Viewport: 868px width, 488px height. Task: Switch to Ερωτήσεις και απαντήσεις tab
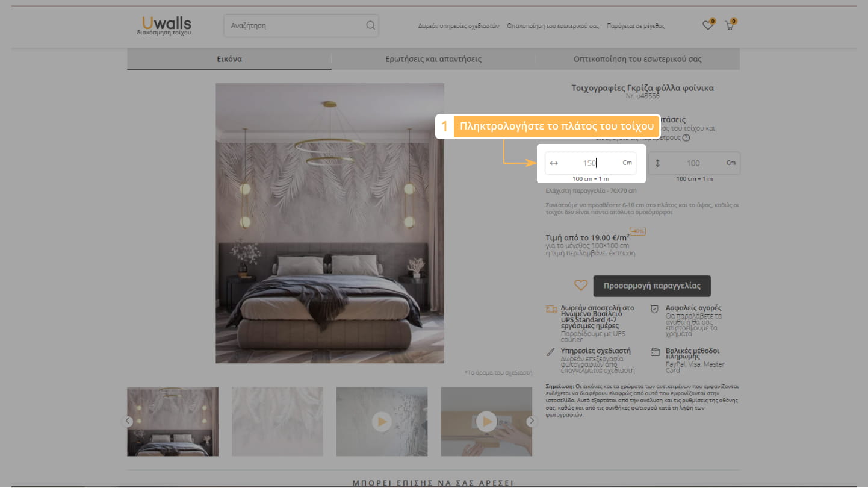tap(433, 59)
